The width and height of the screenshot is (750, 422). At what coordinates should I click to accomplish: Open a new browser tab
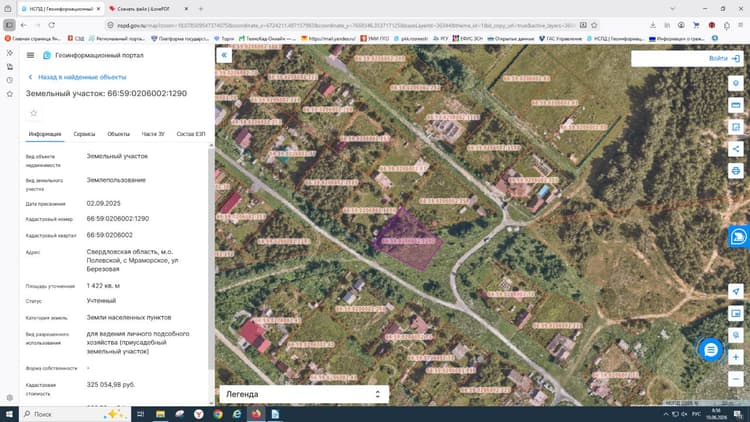tap(201, 9)
